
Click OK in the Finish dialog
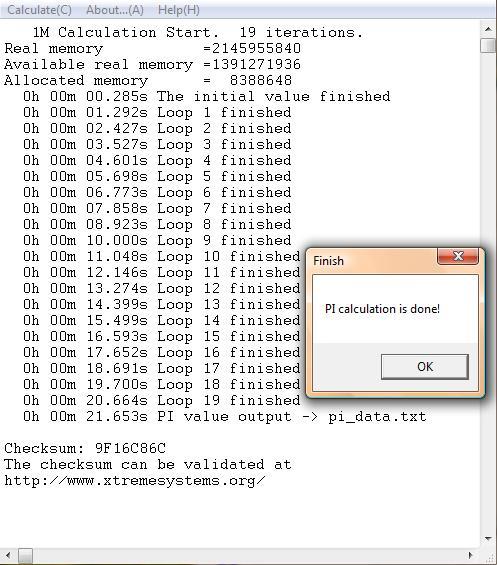pyautogui.click(x=425, y=366)
